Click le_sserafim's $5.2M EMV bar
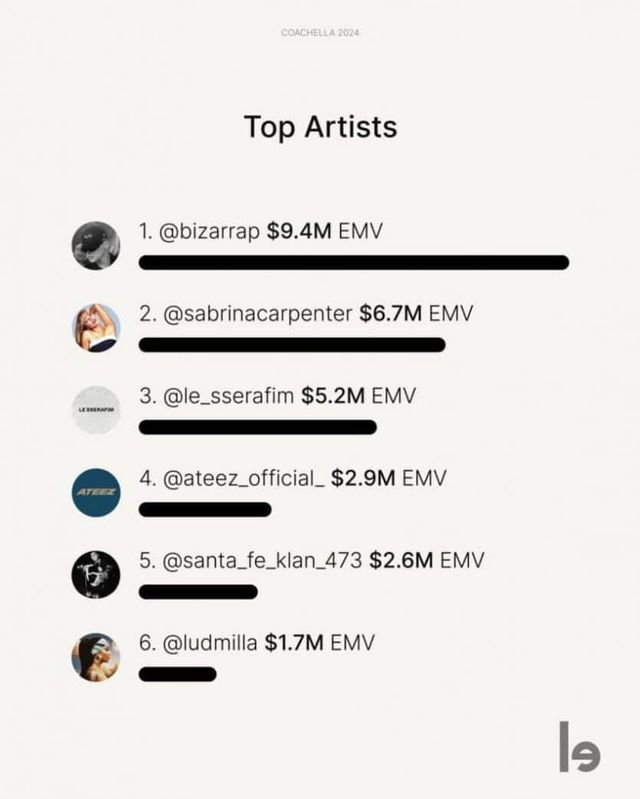The width and height of the screenshot is (640, 799). point(257,427)
